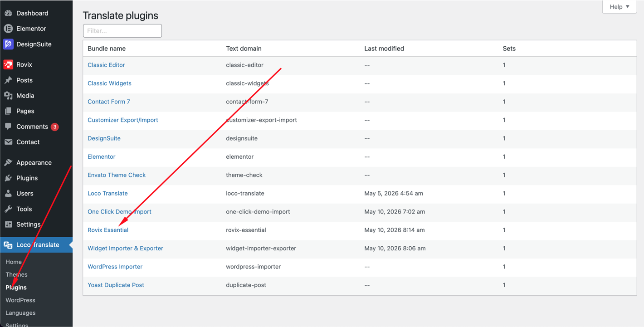Click the plugin Filter input field
Image resolution: width=644 pixels, height=327 pixels.
tap(122, 31)
